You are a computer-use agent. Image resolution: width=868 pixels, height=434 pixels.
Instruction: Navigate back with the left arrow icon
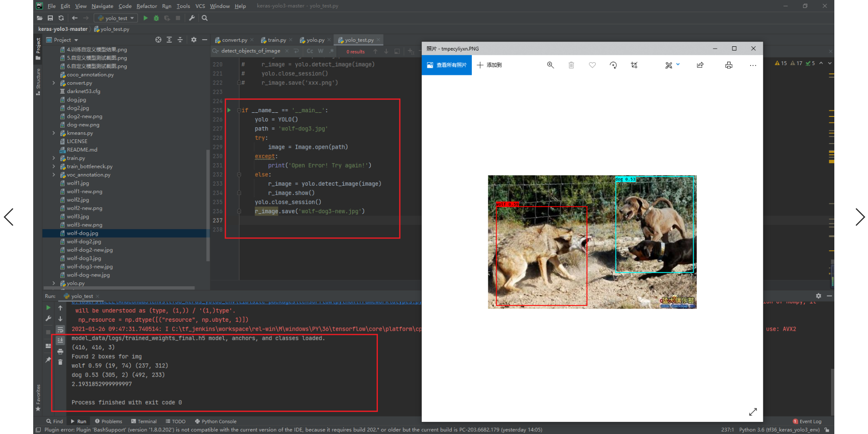(x=75, y=18)
